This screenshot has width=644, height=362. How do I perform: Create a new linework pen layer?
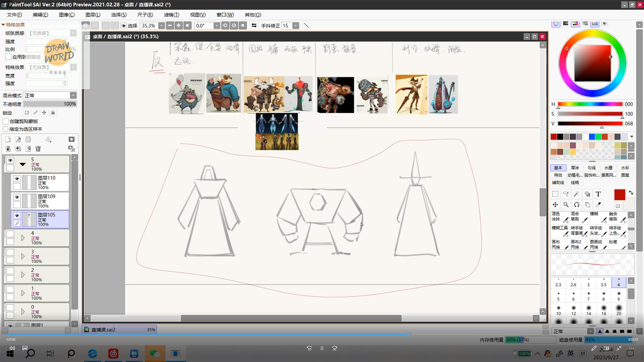(18, 139)
